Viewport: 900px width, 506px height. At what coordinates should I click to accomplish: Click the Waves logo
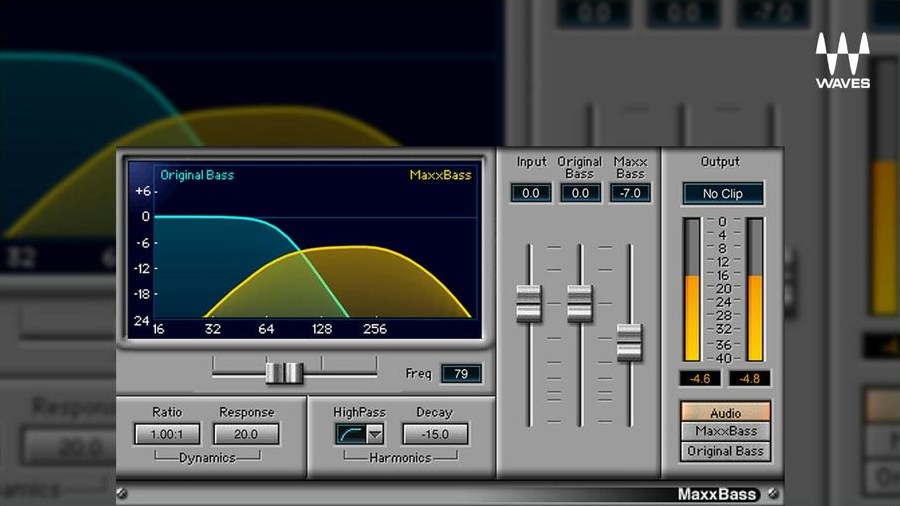[x=843, y=60]
